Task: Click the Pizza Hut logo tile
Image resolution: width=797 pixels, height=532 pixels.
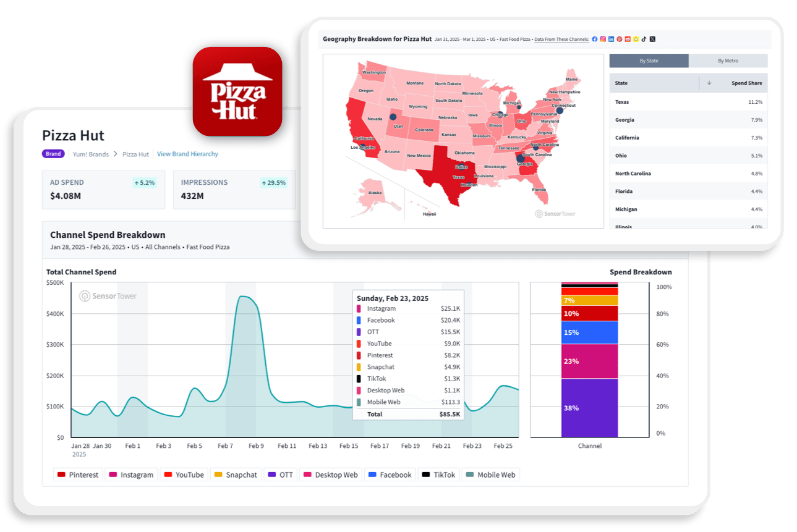Action: (237, 91)
